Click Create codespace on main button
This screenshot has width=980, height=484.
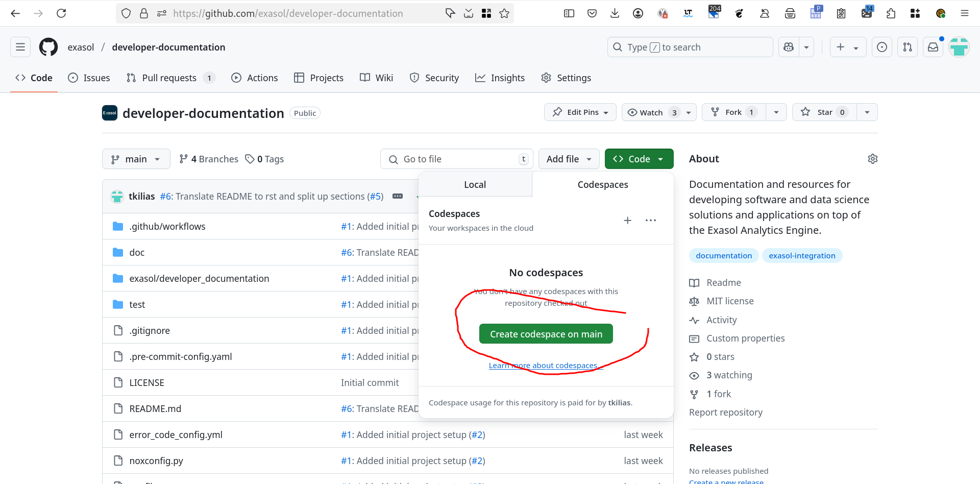546,334
